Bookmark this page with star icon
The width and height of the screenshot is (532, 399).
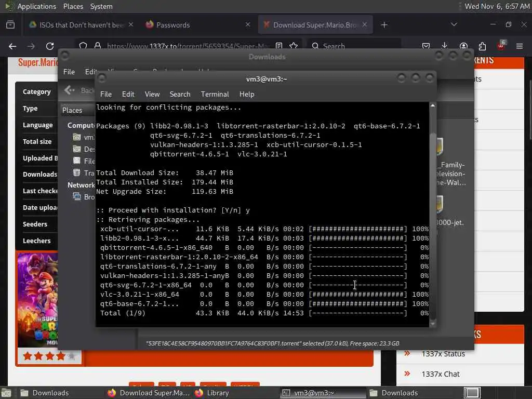(x=294, y=46)
